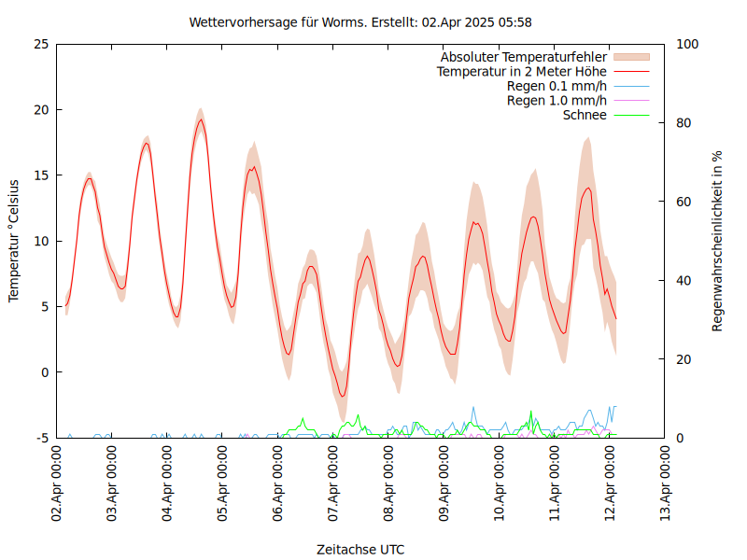Pick the "10.Apr 00:00" time axis tick

tap(500, 485)
